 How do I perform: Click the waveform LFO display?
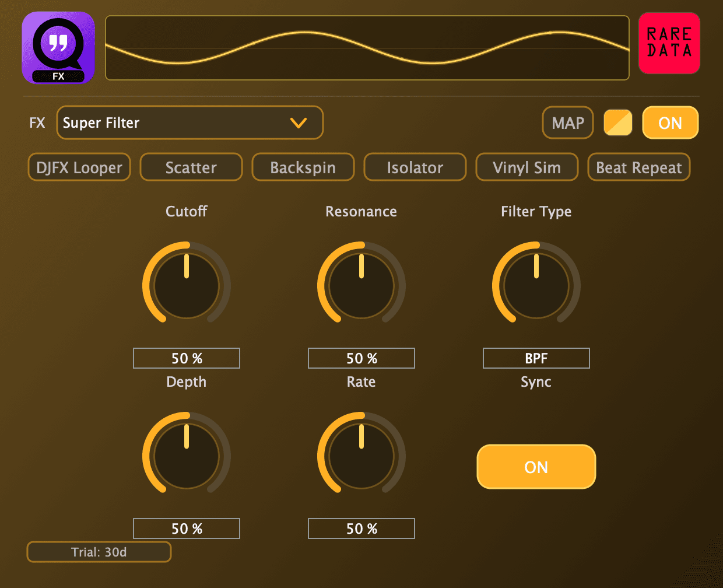point(367,48)
